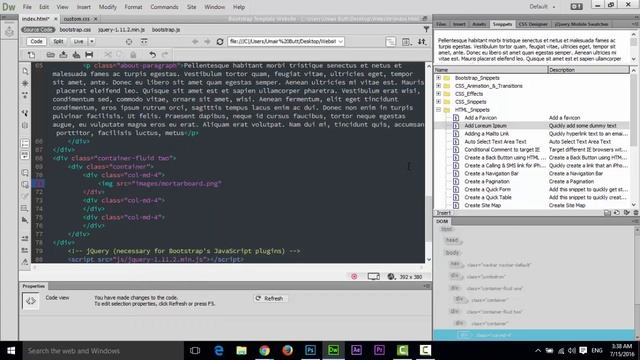This screenshot has height=360, width=640.
Task: Switch to Split view
Action: pyautogui.click(x=58, y=42)
